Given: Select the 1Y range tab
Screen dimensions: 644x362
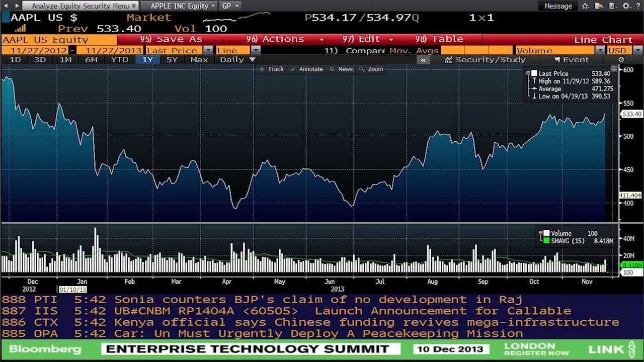Looking at the screenshot, I should pos(147,60).
